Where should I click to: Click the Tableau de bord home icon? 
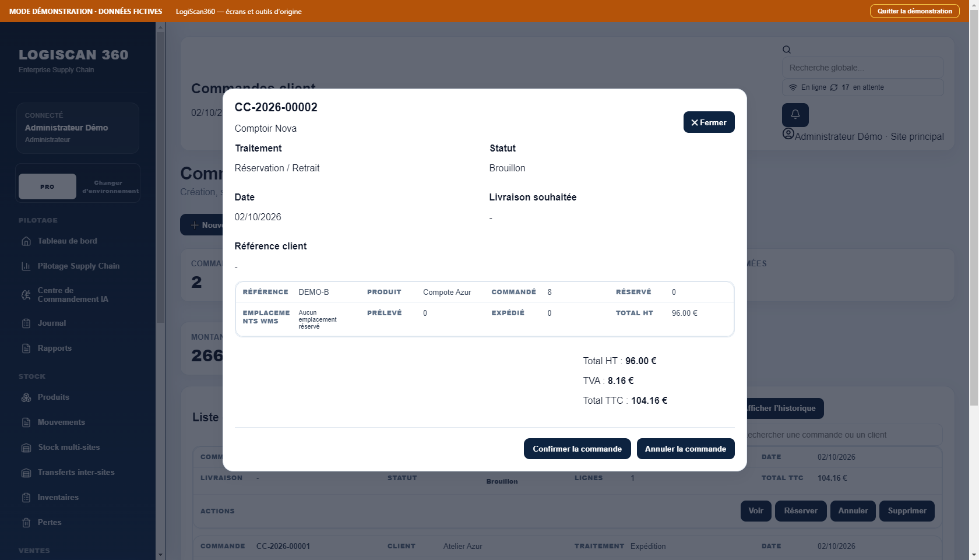click(26, 241)
